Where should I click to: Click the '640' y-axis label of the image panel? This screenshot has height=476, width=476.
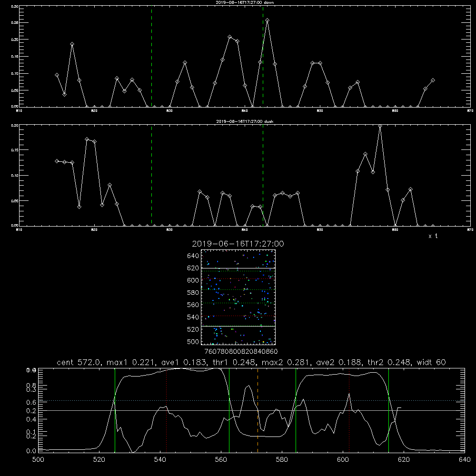[x=193, y=256]
